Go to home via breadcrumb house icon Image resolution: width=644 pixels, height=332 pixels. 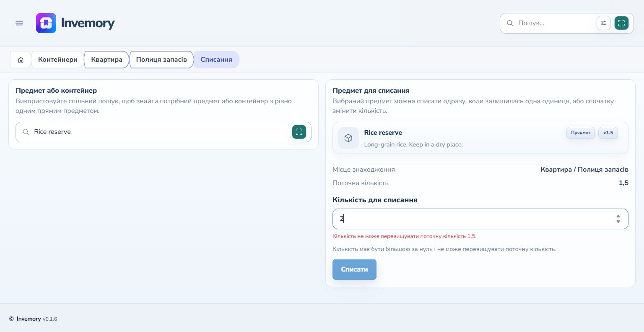point(21,60)
